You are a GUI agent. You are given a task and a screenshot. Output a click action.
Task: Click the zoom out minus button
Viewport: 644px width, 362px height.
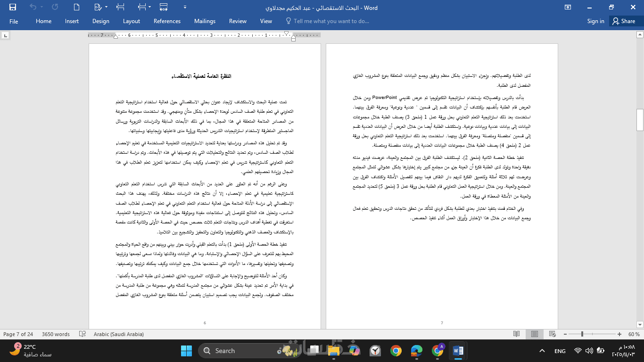(x=565, y=334)
